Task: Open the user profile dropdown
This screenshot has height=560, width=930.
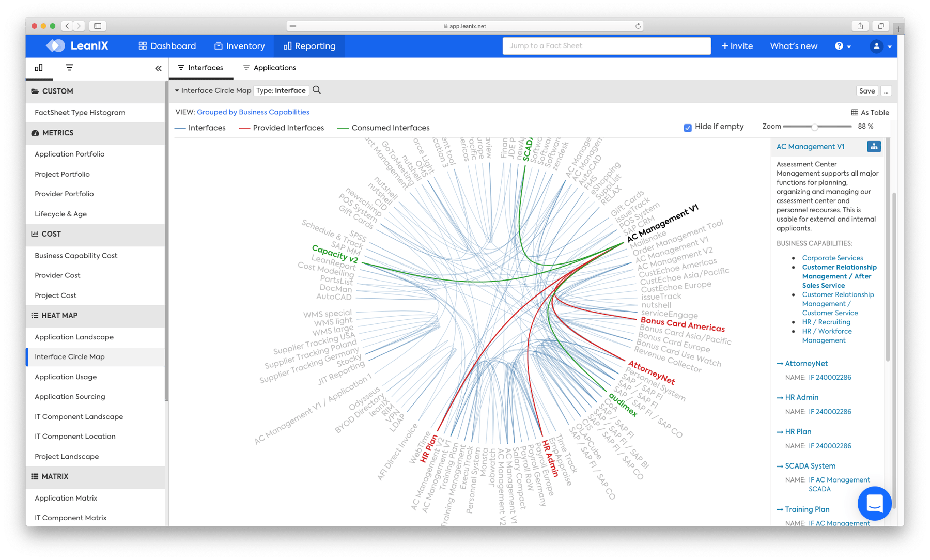Action: [x=879, y=46]
